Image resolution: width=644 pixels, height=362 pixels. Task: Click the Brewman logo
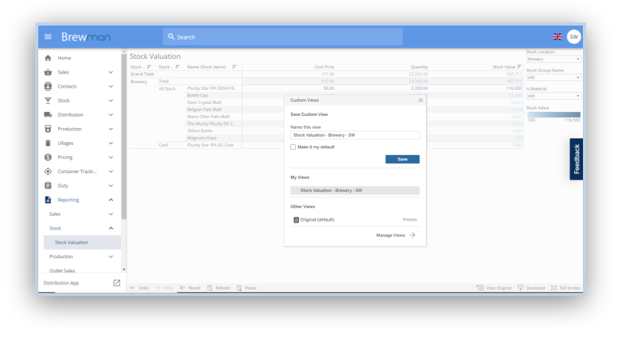coord(86,37)
